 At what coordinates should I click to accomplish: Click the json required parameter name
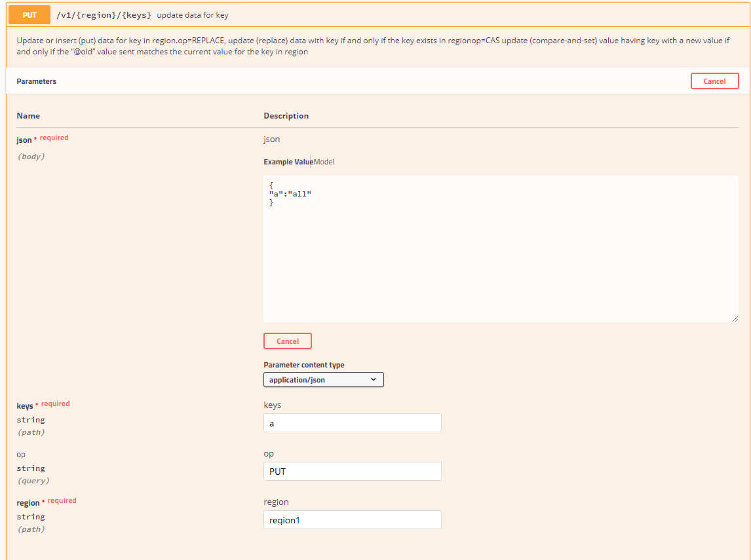24,140
